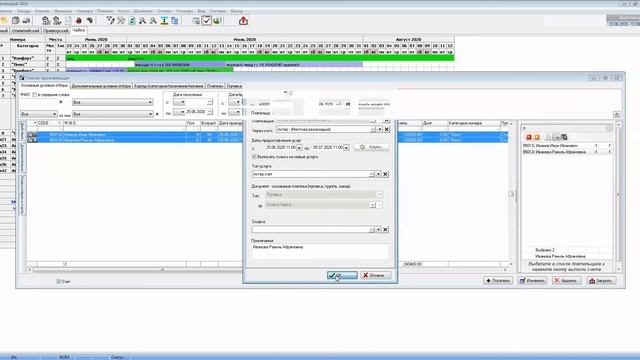The image size is (640, 360).
Task: Click the filter with pencil toolbar icon
Action: pos(111,20)
